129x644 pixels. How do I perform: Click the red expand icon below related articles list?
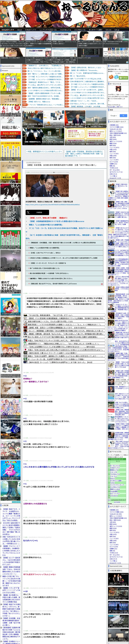click(102, 284)
